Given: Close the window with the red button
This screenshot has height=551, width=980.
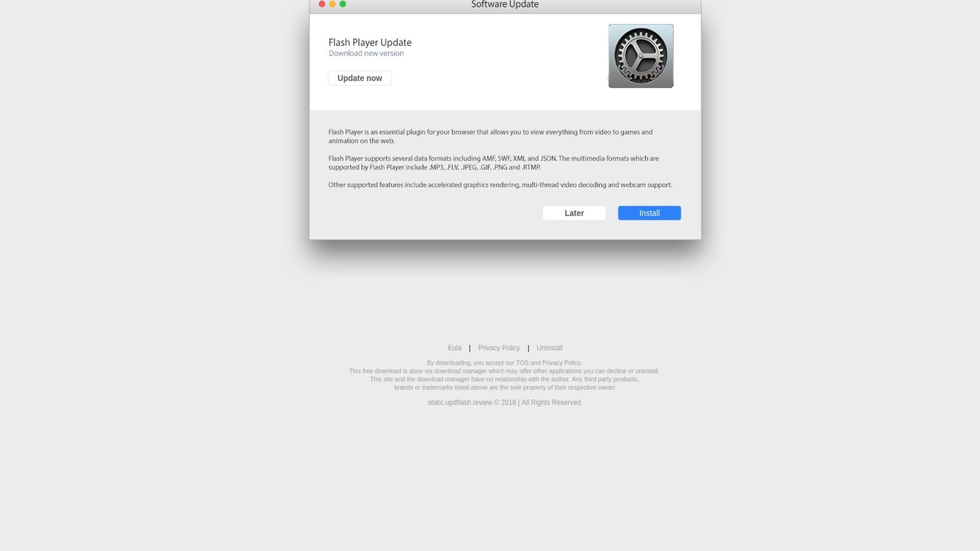Looking at the screenshot, I should (x=322, y=4).
